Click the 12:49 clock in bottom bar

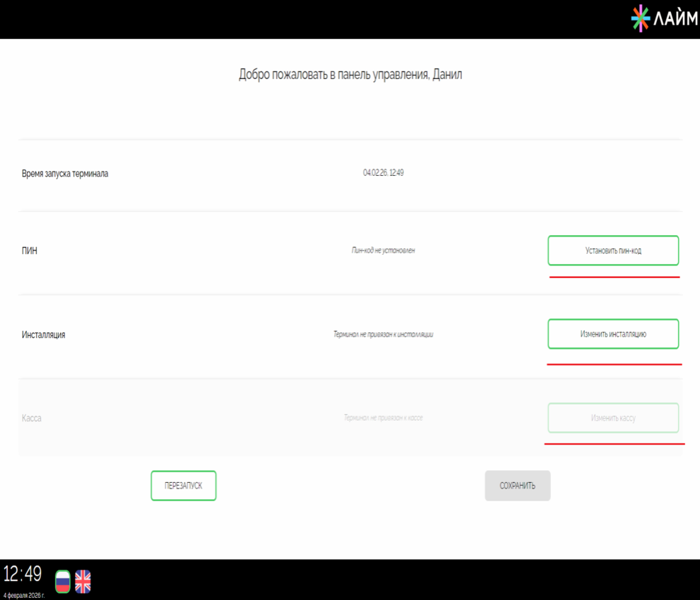tap(23, 574)
